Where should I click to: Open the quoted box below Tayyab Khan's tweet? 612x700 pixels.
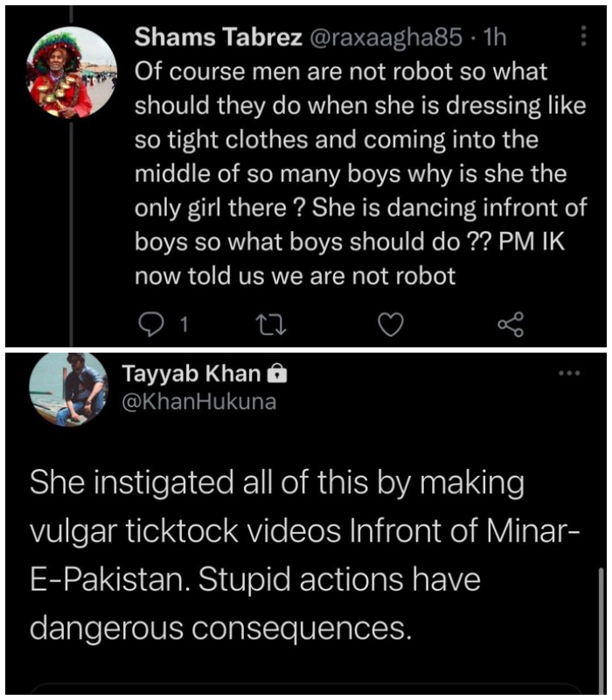306,691
